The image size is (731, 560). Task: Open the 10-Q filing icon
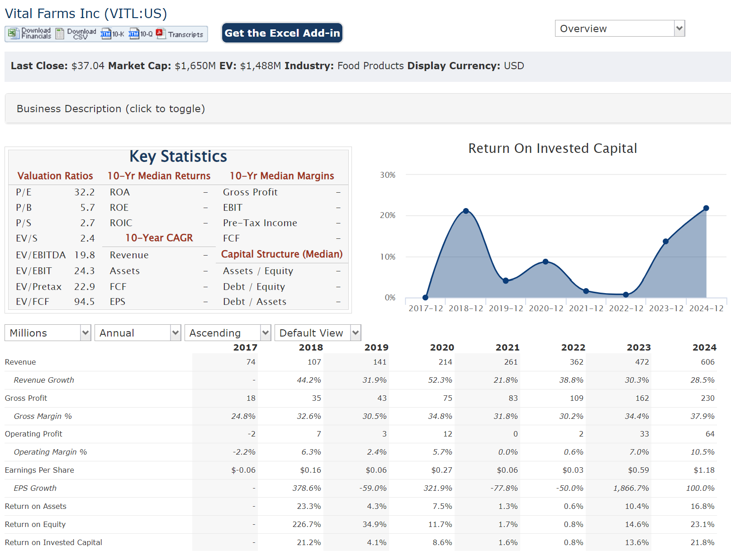tap(133, 34)
